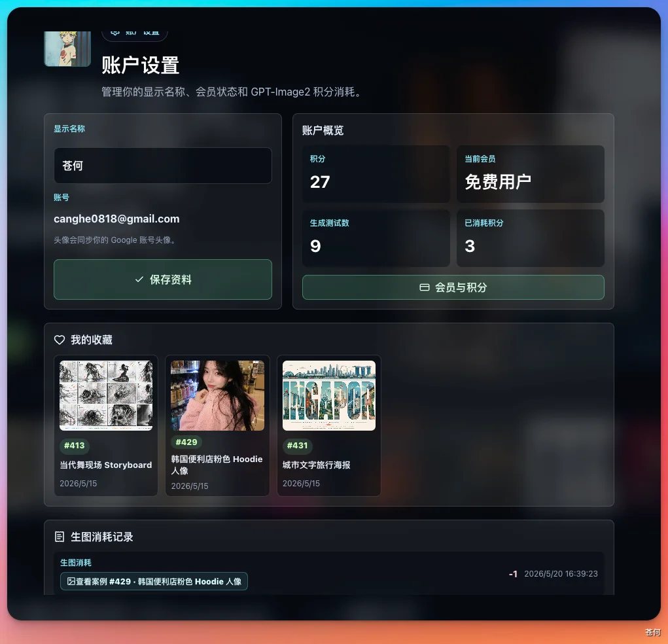Click the checkmark icon in 保存资料 button
The image size is (668, 644).
coord(139,279)
